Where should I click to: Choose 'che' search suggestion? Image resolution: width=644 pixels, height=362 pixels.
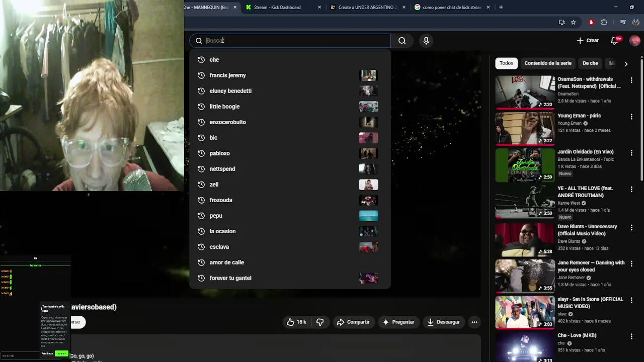(290, 60)
